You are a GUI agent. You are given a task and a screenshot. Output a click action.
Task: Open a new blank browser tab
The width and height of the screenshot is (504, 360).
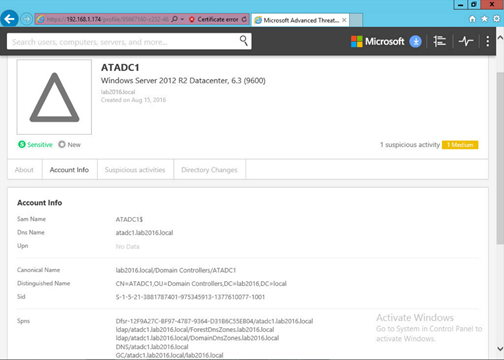pyautogui.click(x=356, y=20)
